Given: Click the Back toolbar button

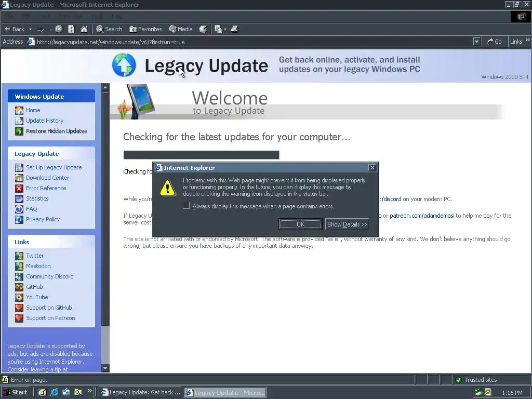Looking at the screenshot, I should coord(14,29).
